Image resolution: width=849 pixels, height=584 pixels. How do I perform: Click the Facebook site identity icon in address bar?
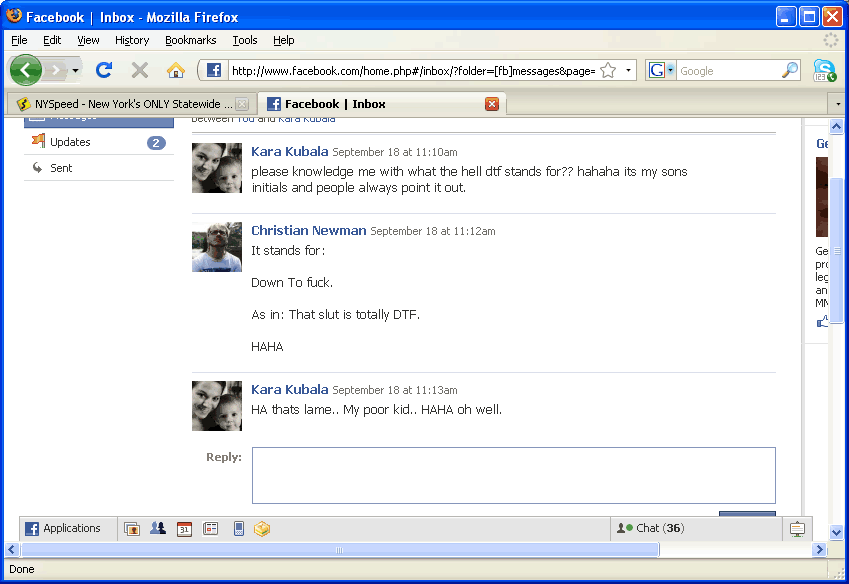[214, 70]
